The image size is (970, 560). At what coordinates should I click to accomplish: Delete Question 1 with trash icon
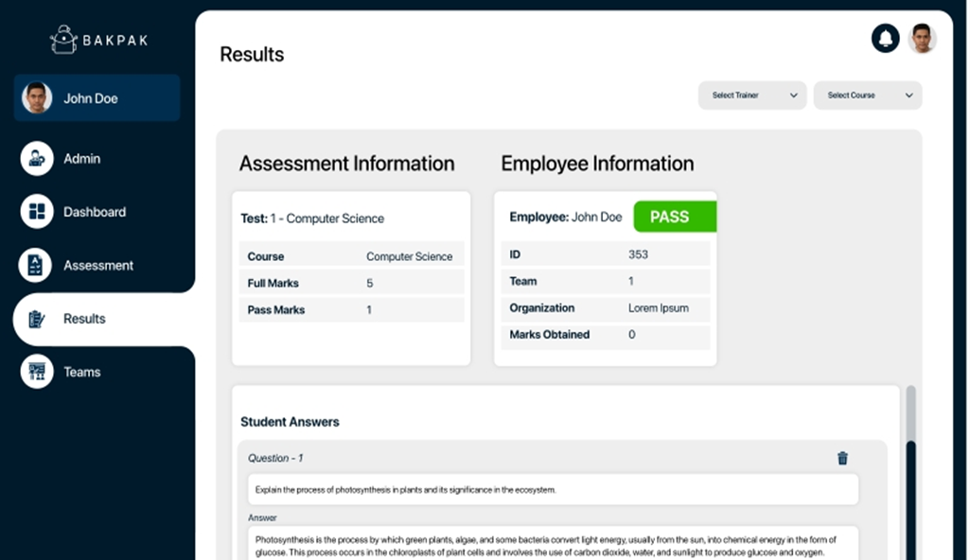click(842, 459)
